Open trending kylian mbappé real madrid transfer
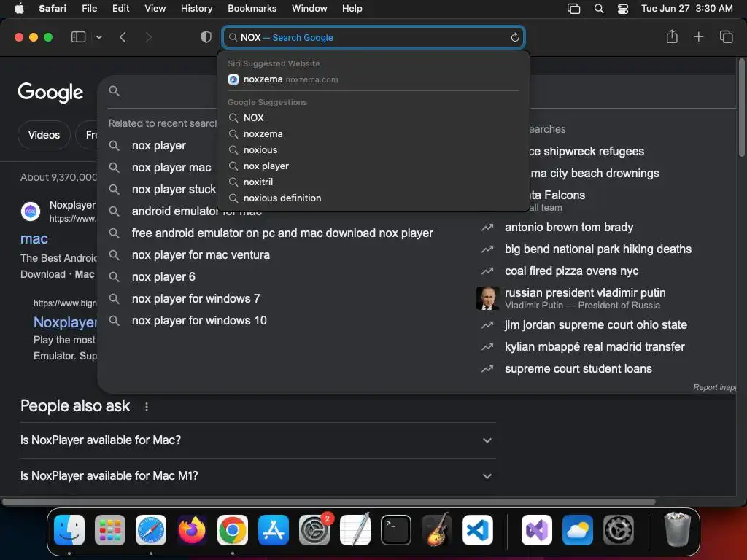This screenshot has width=747, height=560. pos(595,346)
